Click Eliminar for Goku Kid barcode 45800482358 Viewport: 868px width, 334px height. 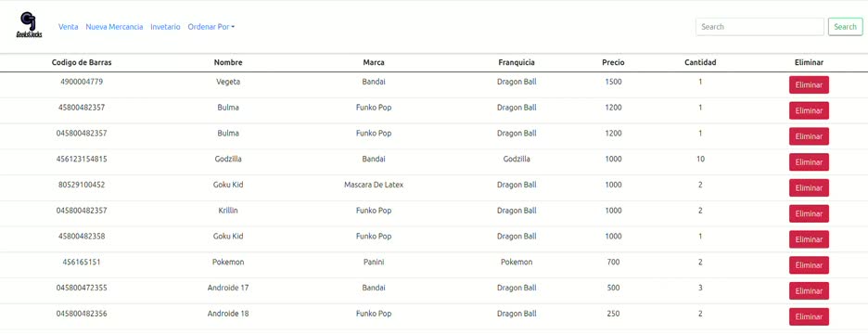click(809, 239)
